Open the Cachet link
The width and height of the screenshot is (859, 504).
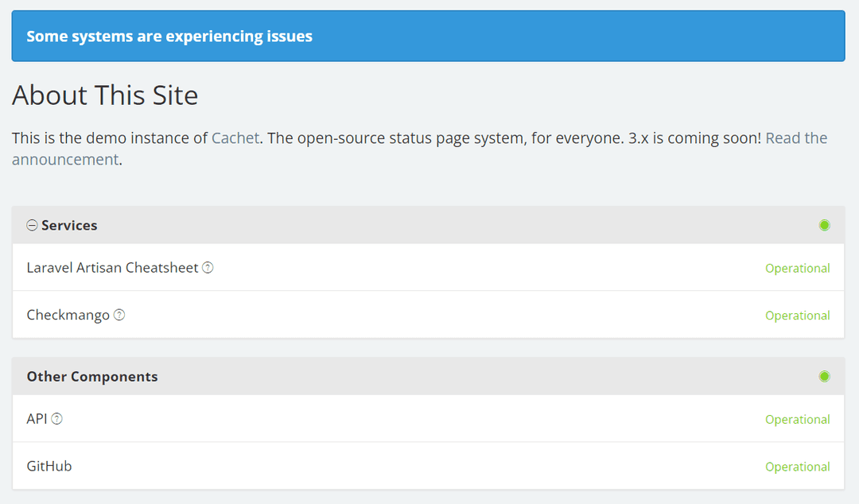[x=235, y=138]
